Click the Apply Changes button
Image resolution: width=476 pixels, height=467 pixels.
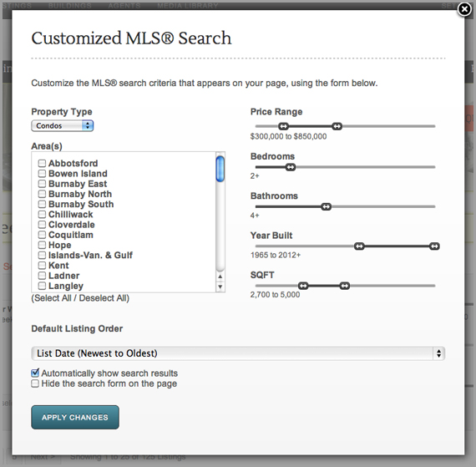tap(75, 417)
